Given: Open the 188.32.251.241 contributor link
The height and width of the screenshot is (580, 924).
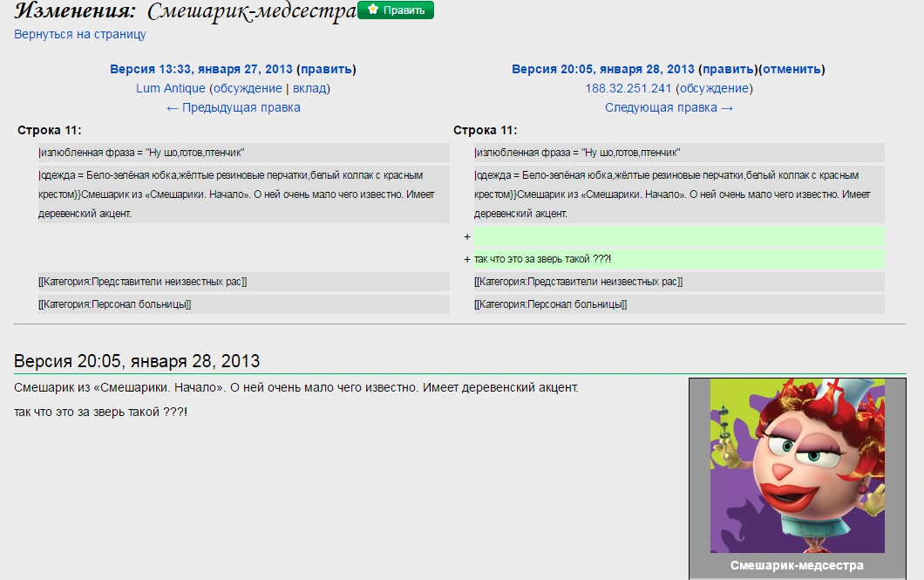Looking at the screenshot, I should coord(628,88).
